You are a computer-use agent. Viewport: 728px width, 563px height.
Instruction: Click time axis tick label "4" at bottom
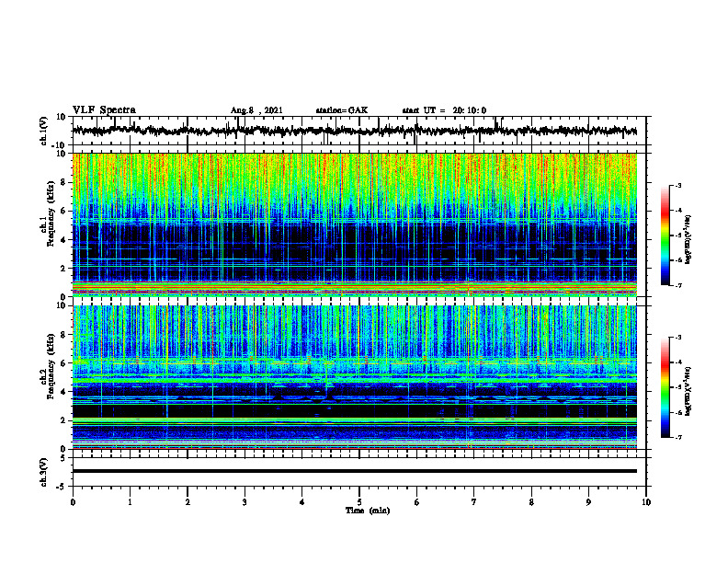point(302,502)
